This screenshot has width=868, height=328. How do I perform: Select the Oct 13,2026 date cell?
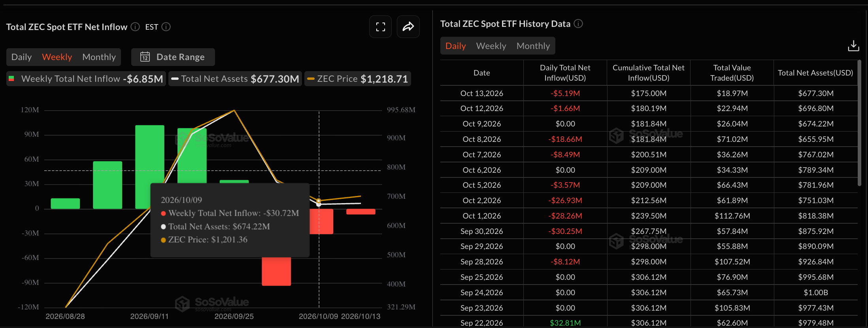[481, 93]
